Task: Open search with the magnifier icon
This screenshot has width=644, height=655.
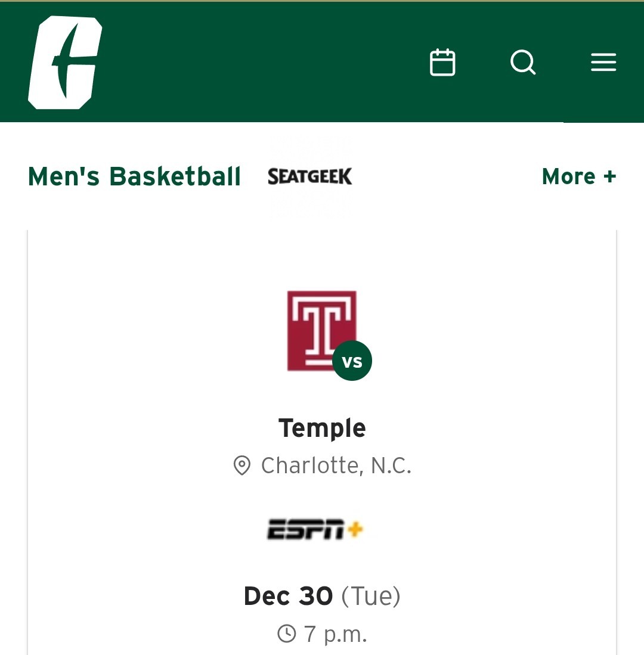Action: click(x=523, y=63)
